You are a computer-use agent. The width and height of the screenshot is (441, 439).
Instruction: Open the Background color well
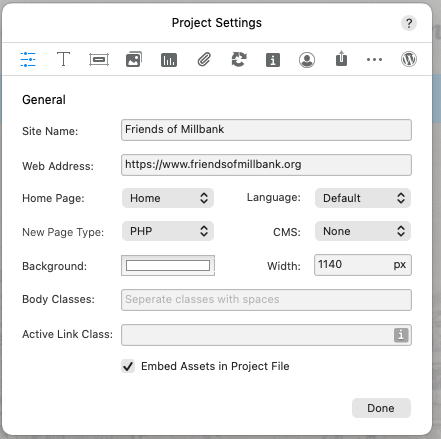click(x=168, y=266)
